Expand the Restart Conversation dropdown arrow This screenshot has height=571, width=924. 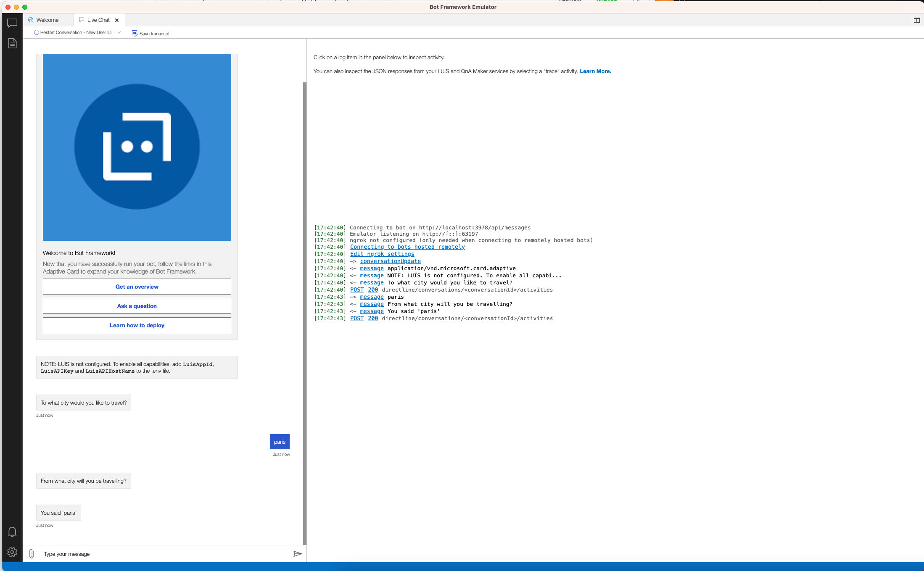119,32
